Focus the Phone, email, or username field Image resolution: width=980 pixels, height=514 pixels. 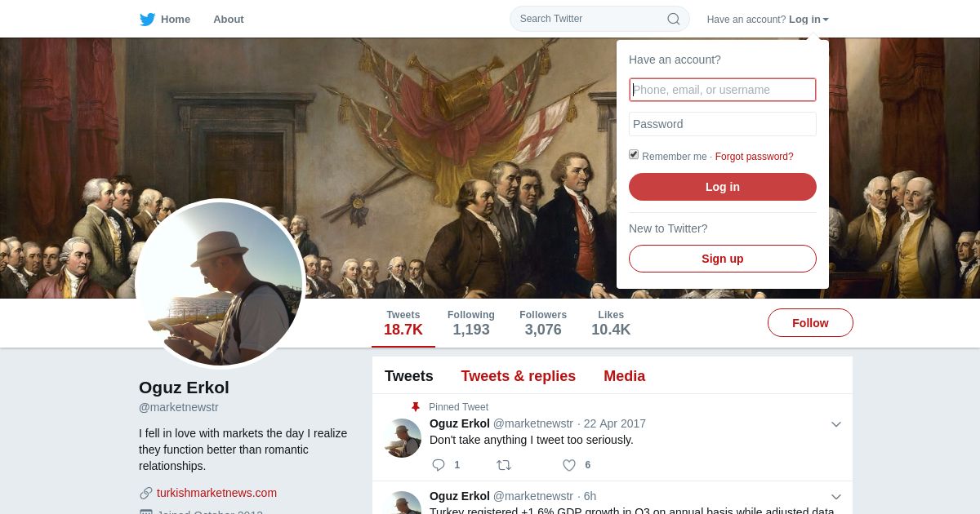point(723,90)
